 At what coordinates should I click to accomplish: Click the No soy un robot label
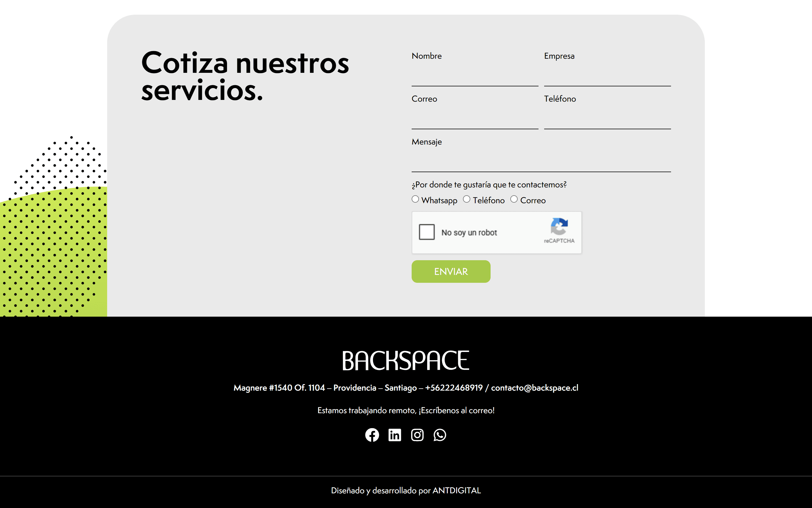point(469,233)
